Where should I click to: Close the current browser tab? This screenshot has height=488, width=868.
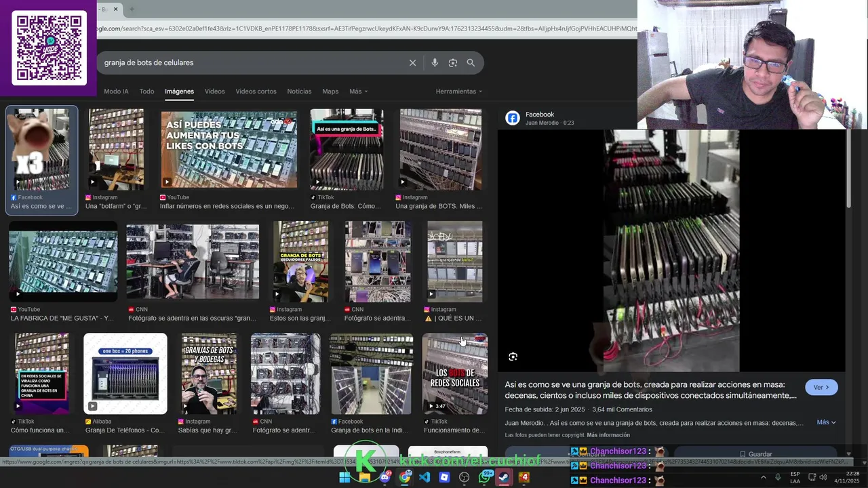pos(115,9)
